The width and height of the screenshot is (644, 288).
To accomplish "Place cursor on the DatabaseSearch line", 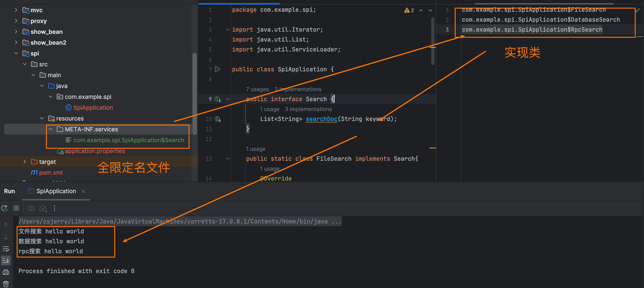I will click(541, 20).
